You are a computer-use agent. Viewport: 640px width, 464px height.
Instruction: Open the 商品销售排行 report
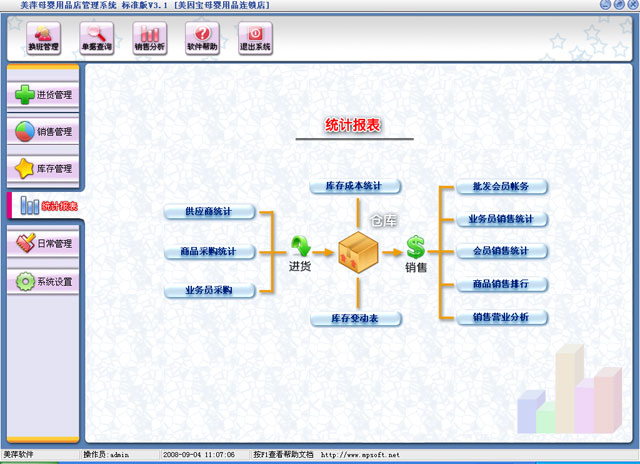[502, 284]
